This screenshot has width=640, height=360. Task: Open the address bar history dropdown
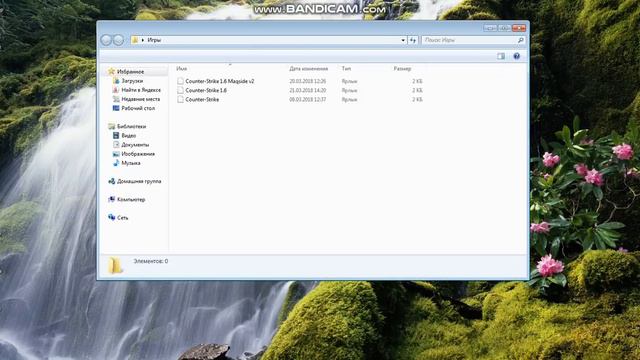pos(403,40)
